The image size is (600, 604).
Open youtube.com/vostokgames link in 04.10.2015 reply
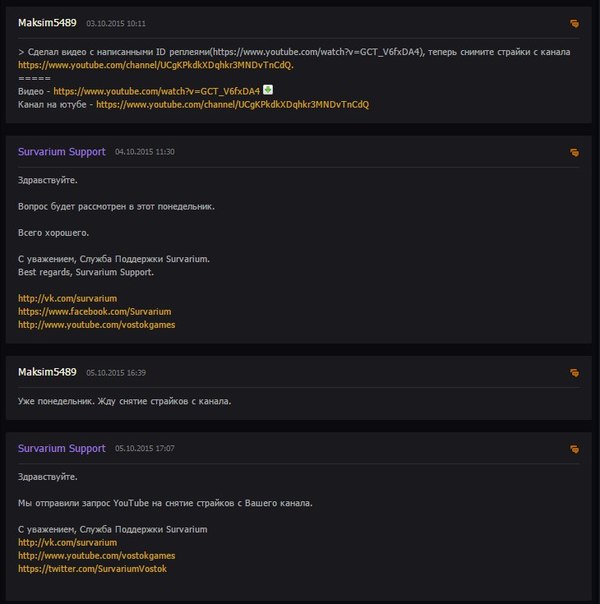click(96, 324)
